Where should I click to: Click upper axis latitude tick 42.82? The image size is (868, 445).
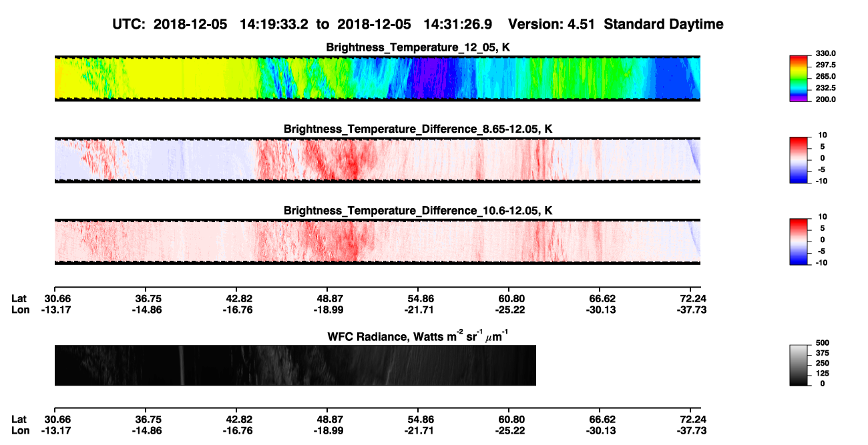(x=239, y=299)
